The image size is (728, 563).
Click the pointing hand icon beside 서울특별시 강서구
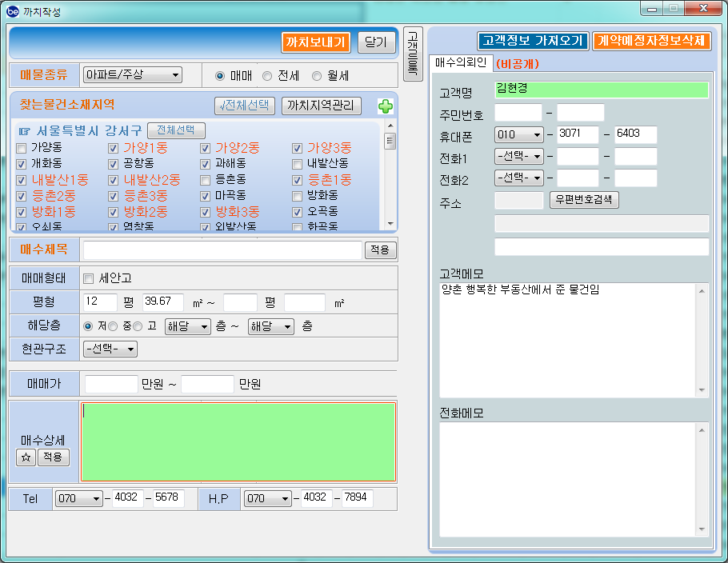[x=24, y=130]
